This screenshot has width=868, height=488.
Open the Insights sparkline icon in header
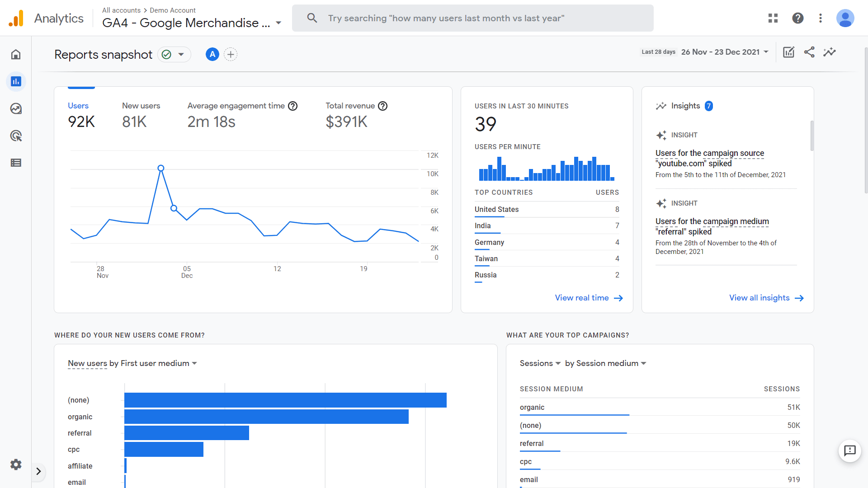point(830,52)
